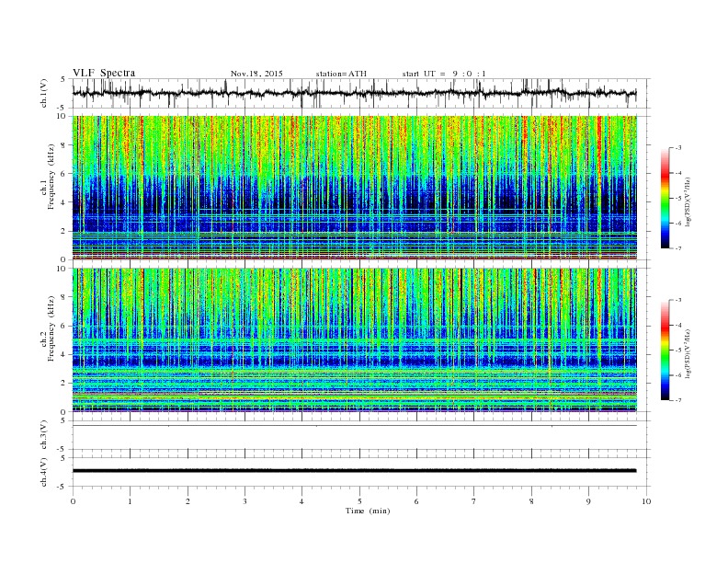Click the ch.4 thick black signal trace

(x=355, y=471)
